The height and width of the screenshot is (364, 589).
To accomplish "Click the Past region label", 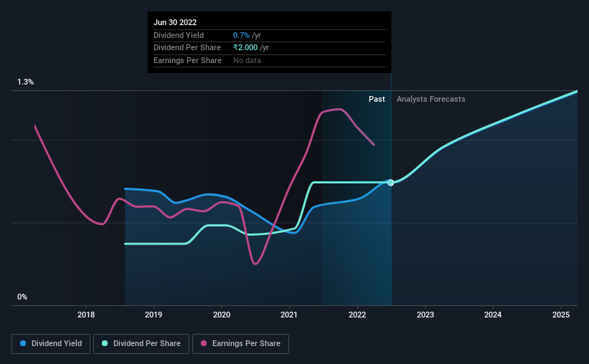I will [377, 99].
